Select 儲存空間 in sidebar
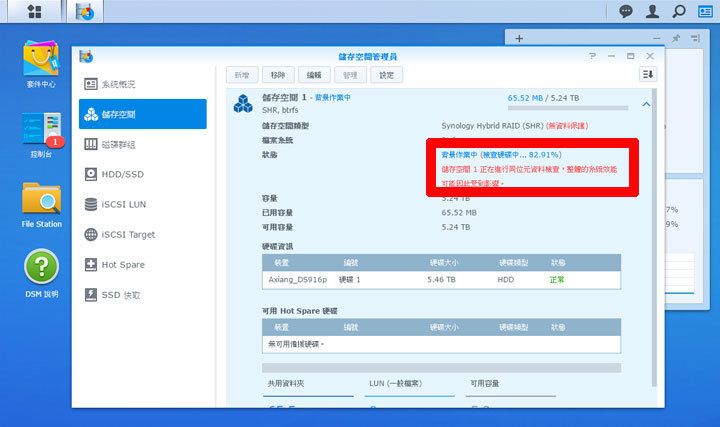The image size is (720, 427). pyautogui.click(x=143, y=114)
